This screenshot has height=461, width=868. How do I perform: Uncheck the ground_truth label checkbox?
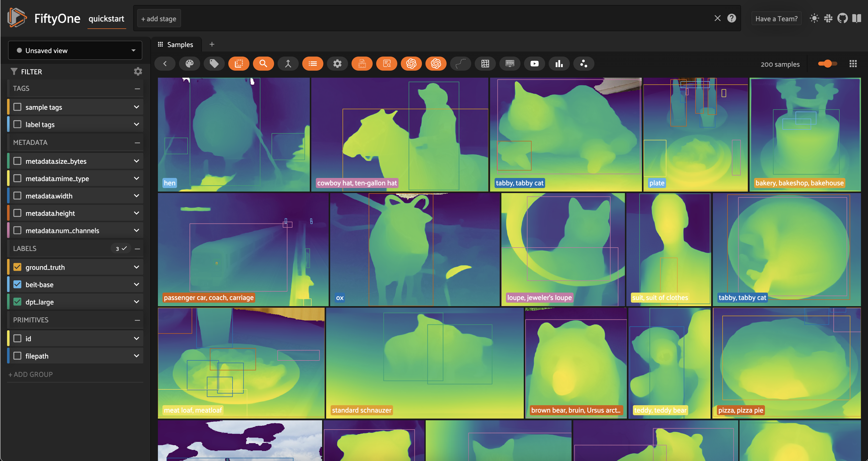17,267
